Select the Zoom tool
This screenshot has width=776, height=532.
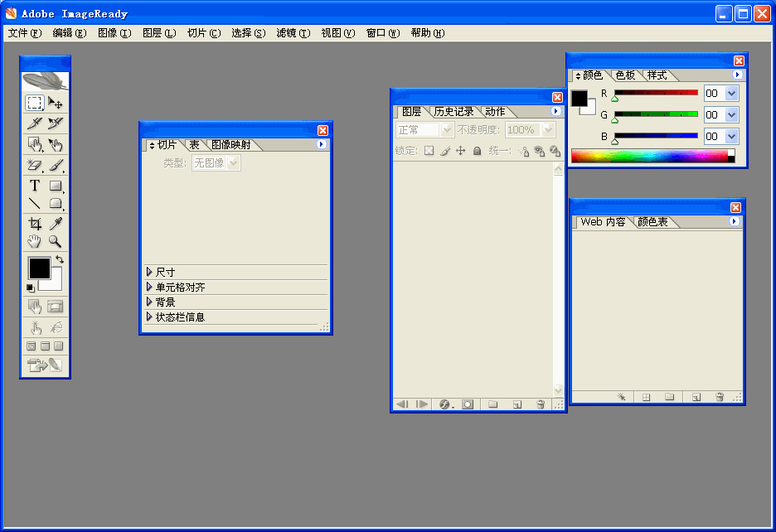pyautogui.click(x=56, y=240)
